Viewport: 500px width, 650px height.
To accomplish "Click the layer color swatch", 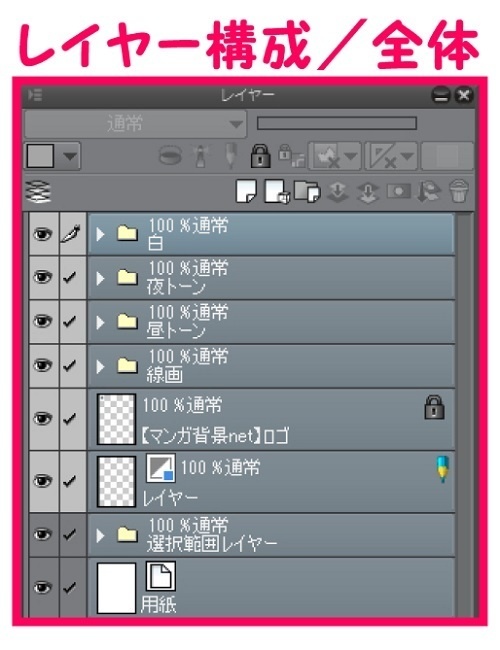I will [40, 156].
